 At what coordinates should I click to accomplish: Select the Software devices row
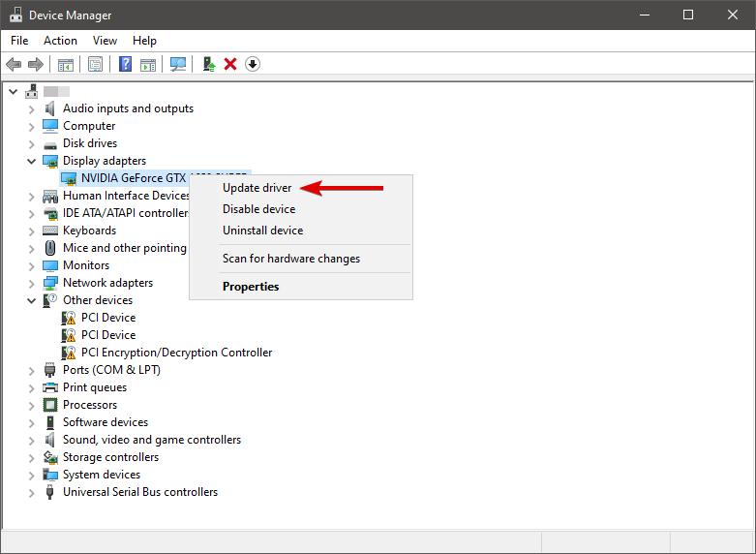click(x=106, y=422)
